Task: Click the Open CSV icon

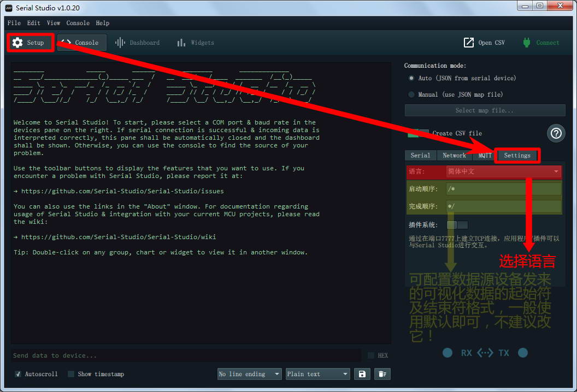Action: 469,43
